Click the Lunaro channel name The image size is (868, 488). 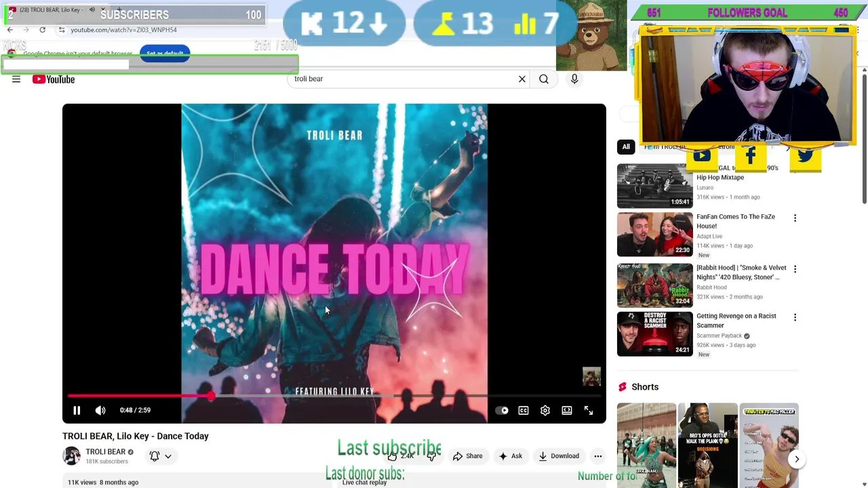tap(705, 188)
